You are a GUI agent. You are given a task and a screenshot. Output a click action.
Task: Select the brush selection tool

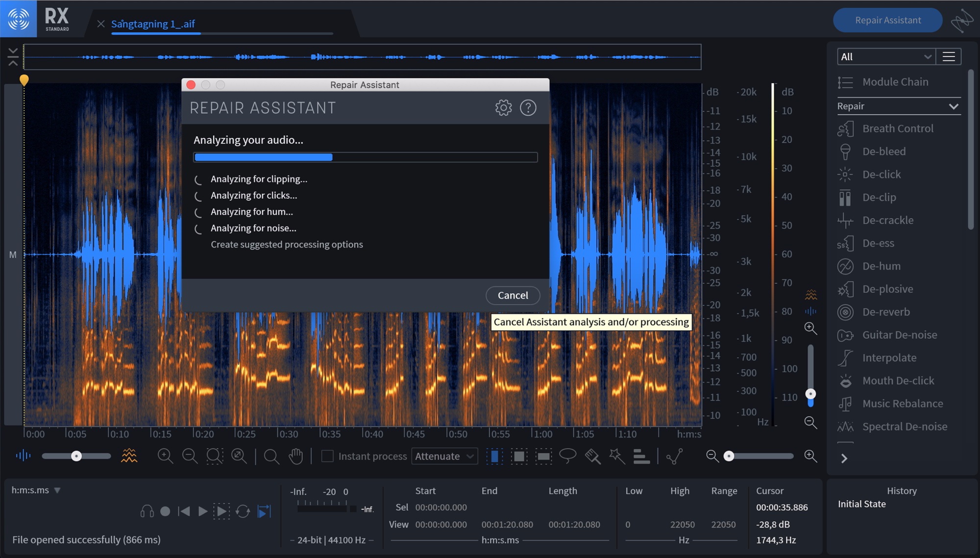point(592,456)
